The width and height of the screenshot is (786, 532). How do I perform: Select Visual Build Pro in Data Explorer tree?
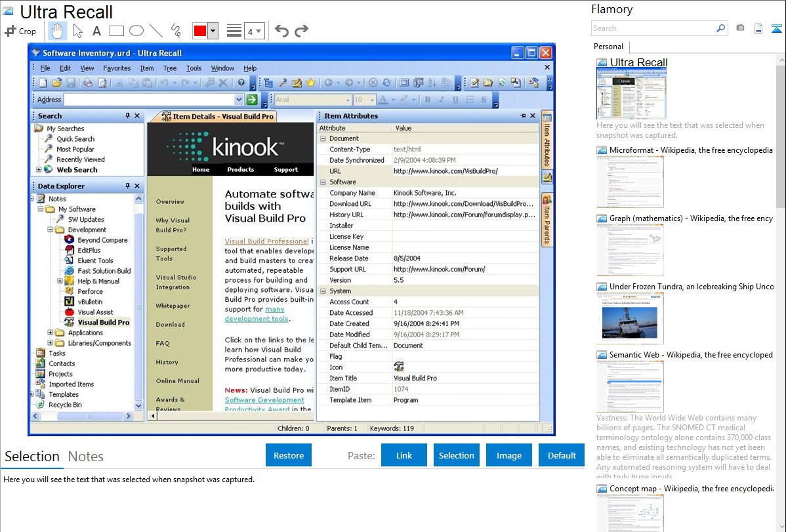tap(103, 322)
